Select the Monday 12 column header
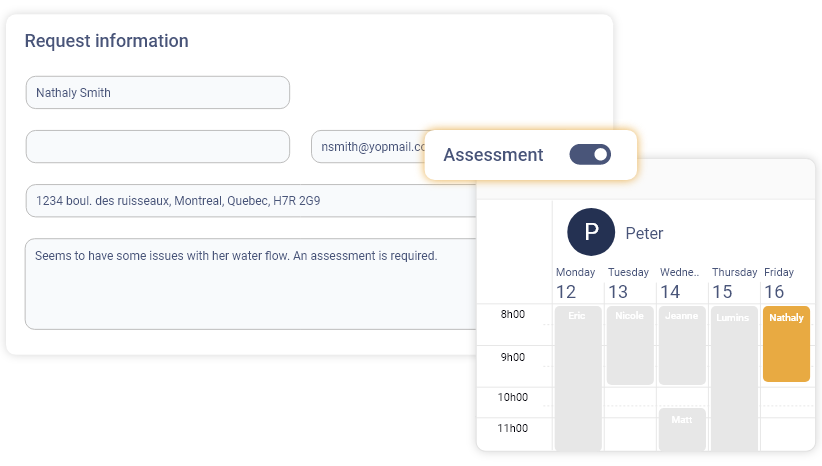Viewport: 822px width, 466px height. point(575,284)
